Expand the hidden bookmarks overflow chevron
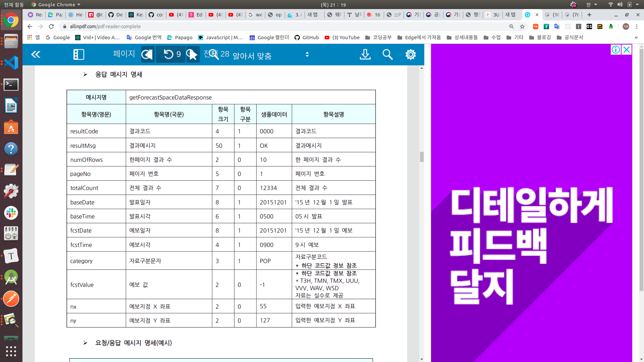This screenshot has width=644, height=362. 636,38
